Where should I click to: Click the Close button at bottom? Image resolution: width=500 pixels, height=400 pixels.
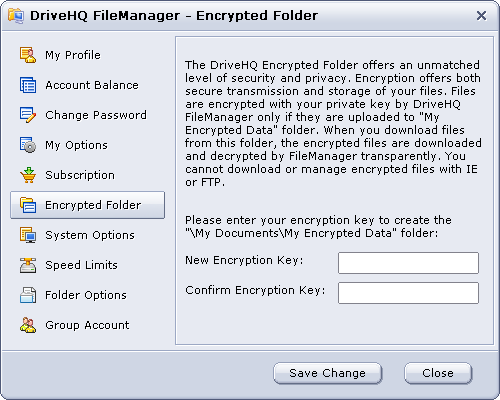[438, 373]
